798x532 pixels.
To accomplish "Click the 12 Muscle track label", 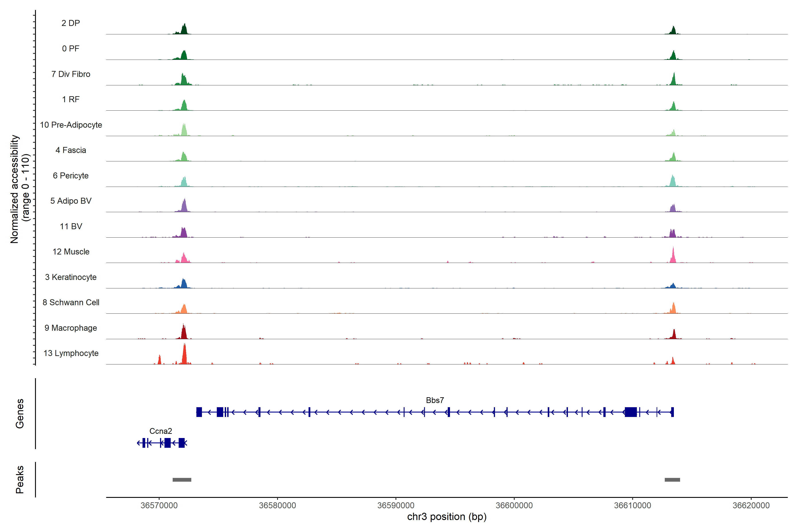I will (71, 252).
